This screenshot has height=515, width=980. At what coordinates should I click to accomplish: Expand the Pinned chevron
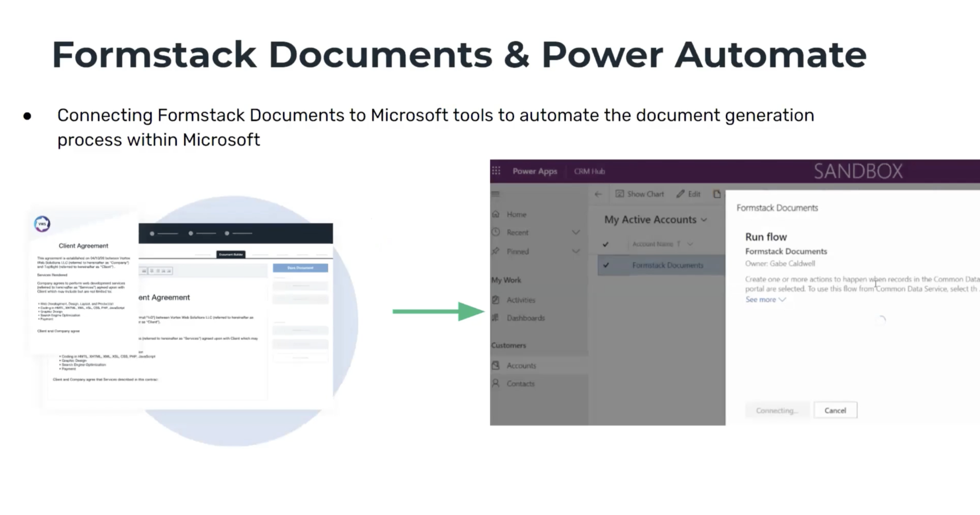point(576,251)
